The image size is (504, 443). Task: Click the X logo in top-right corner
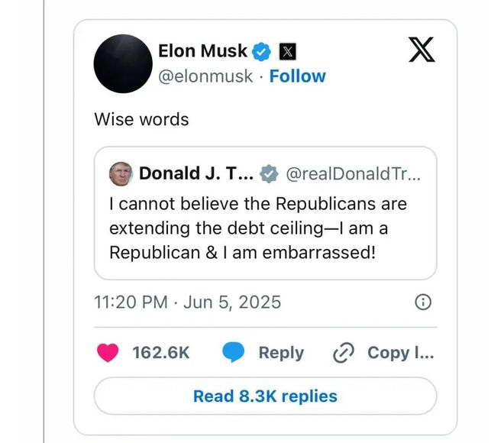[420, 50]
